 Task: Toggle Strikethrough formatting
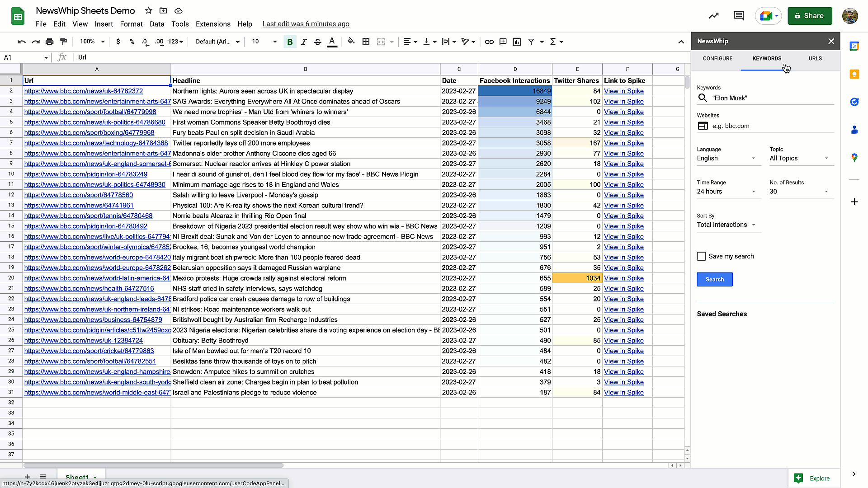(x=318, y=42)
